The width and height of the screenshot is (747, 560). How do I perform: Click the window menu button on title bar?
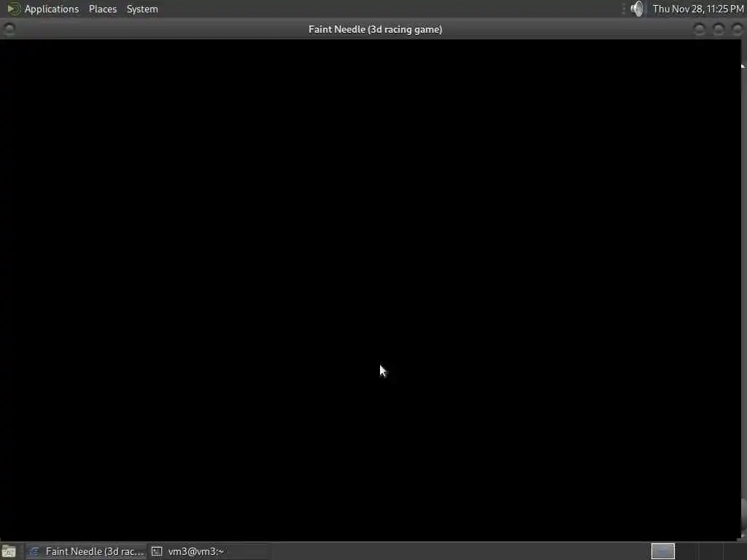click(x=9, y=29)
